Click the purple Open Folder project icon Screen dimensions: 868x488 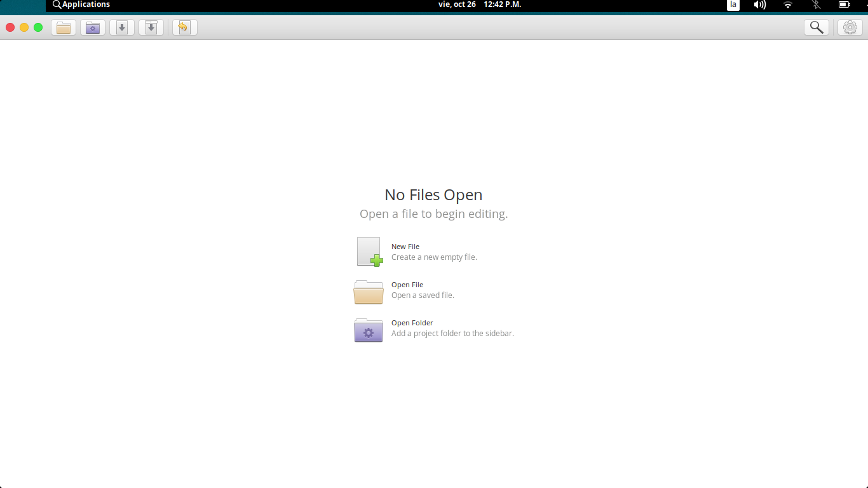369,330
